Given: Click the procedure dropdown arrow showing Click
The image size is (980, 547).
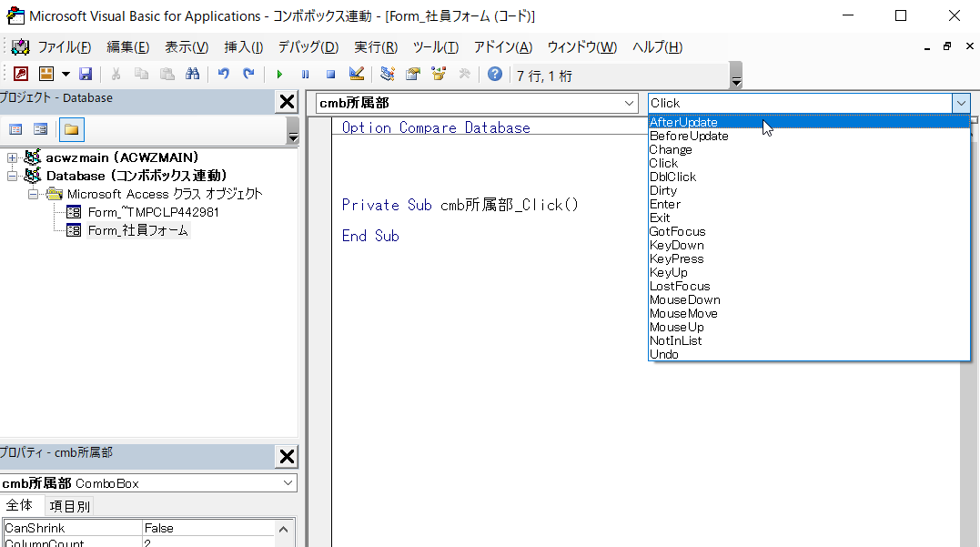Looking at the screenshot, I should pos(961,103).
